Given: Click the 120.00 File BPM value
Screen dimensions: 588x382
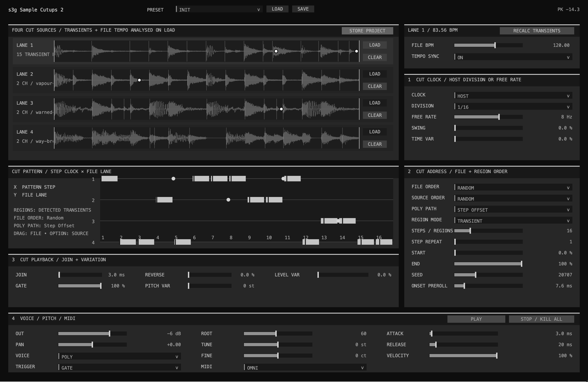Looking at the screenshot, I should click(561, 45).
